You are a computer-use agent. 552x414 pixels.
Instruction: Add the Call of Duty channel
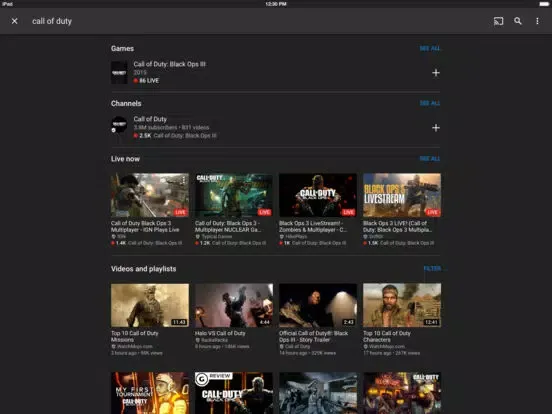coord(436,128)
